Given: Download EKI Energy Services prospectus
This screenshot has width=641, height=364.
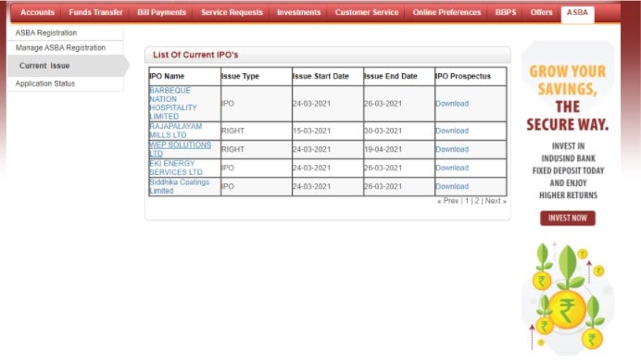Looking at the screenshot, I should (452, 168).
